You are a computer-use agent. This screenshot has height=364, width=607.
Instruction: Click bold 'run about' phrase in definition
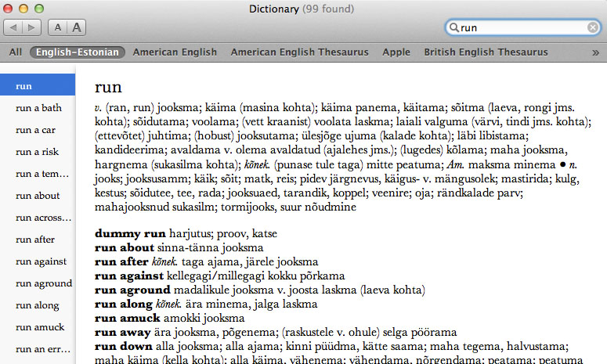click(x=125, y=247)
